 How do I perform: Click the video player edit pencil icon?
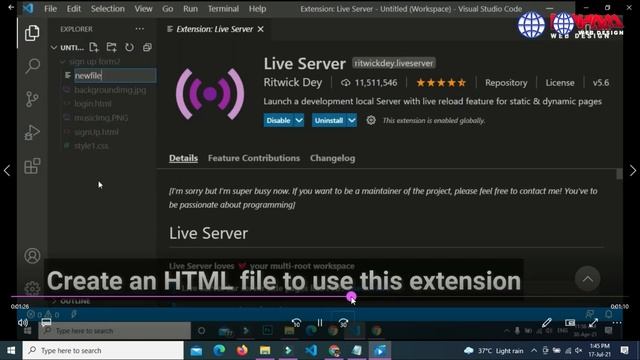point(547,322)
